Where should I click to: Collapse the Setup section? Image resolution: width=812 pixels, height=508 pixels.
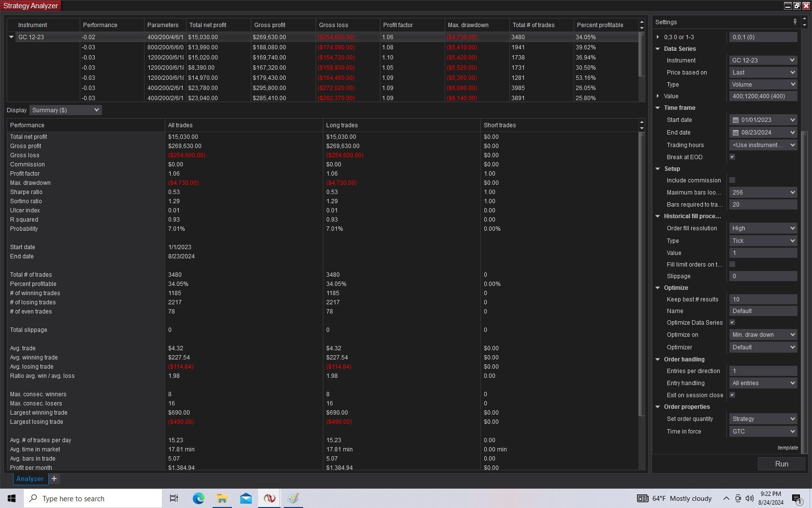658,169
